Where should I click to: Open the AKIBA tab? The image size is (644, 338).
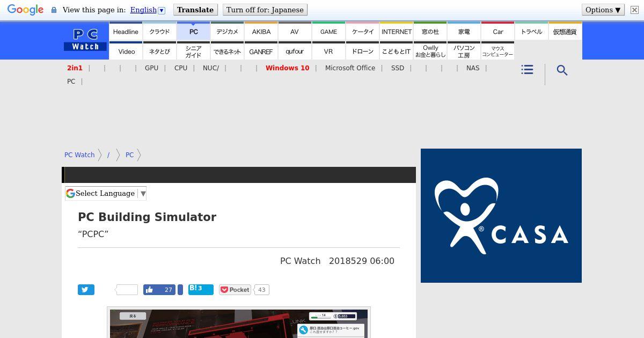tap(261, 32)
